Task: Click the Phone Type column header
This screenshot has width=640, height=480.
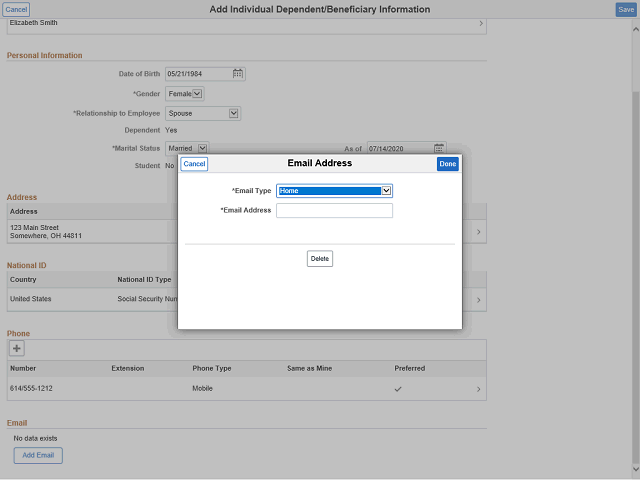Action: pos(212,369)
